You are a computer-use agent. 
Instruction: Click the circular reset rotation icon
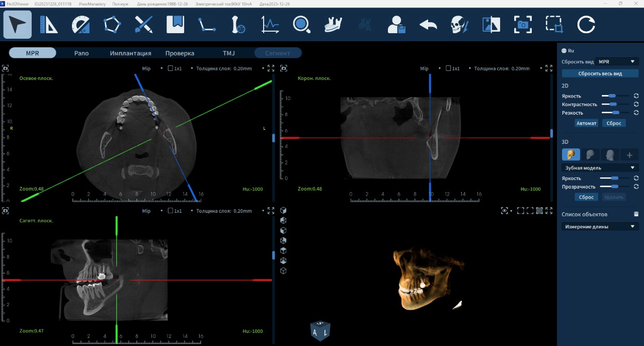point(586,25)
